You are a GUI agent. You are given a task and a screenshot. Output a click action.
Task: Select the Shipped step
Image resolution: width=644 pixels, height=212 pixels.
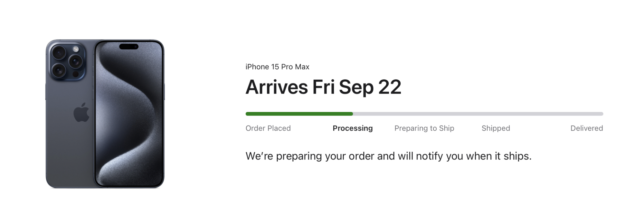click(x=496, y=128)
